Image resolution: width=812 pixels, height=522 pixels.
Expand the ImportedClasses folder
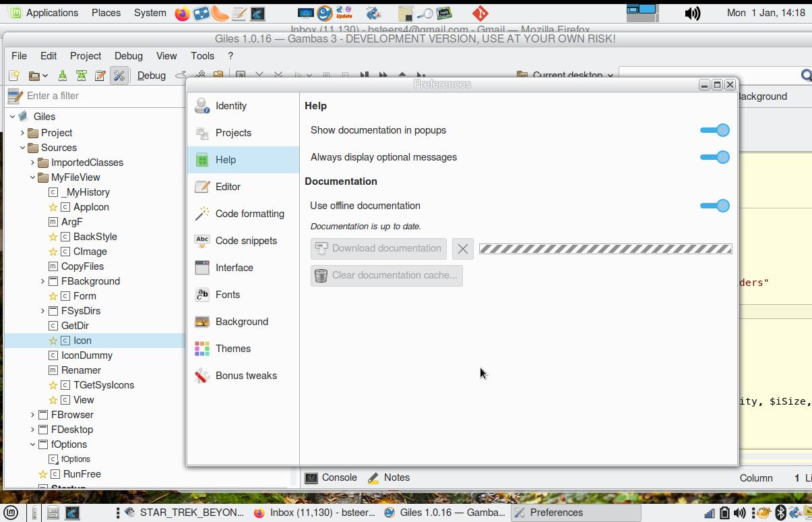(32, 163)
